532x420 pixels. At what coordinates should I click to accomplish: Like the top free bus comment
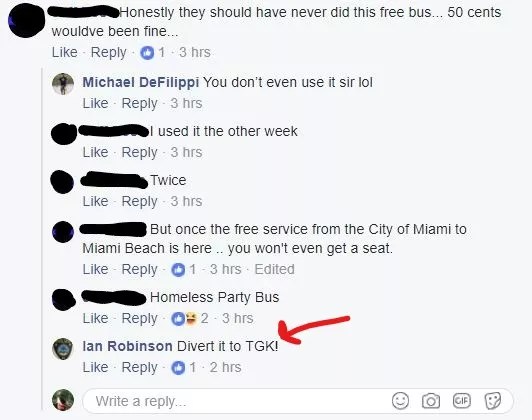point(64,52)
